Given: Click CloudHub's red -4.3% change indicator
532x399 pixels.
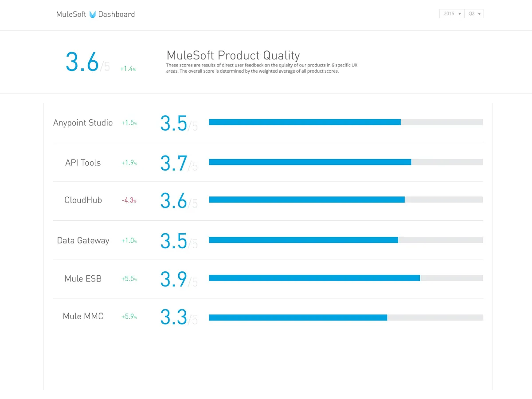Looking at the screenshot, I should 129,200.
